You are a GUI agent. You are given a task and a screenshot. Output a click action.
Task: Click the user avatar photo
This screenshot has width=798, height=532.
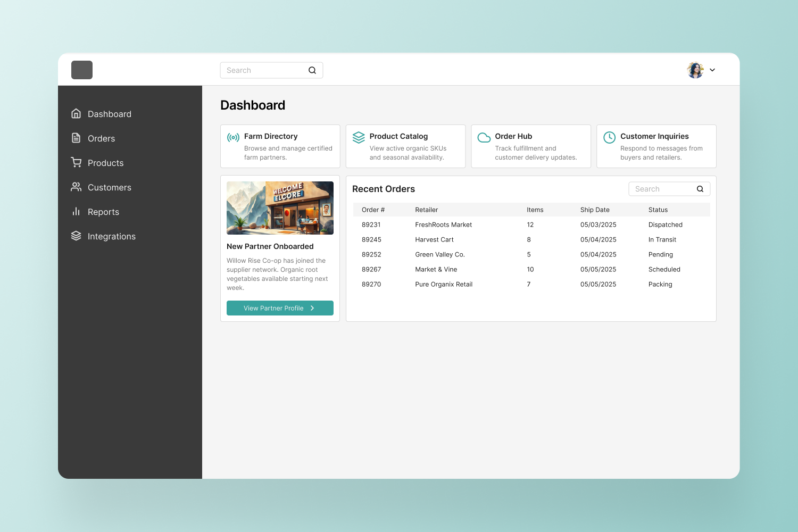[695, 70]
